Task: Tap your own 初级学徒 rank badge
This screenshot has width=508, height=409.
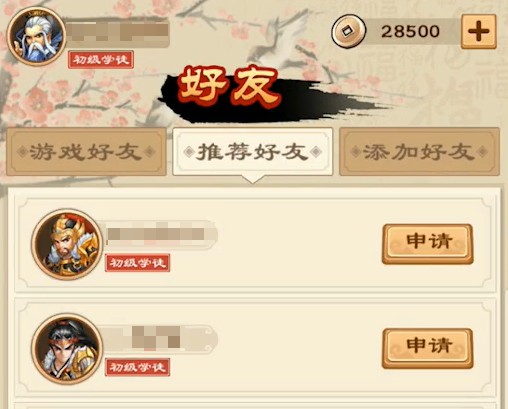Action: (101, 60)
